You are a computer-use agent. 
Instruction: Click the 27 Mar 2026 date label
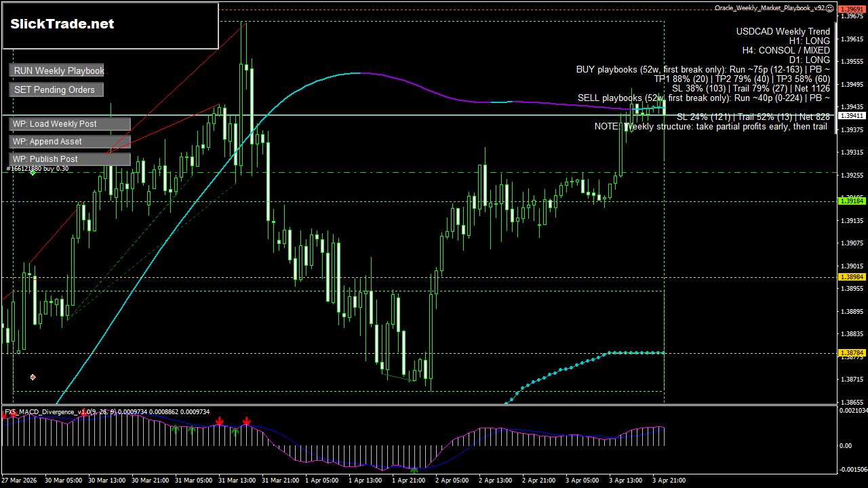coord(20,481)
